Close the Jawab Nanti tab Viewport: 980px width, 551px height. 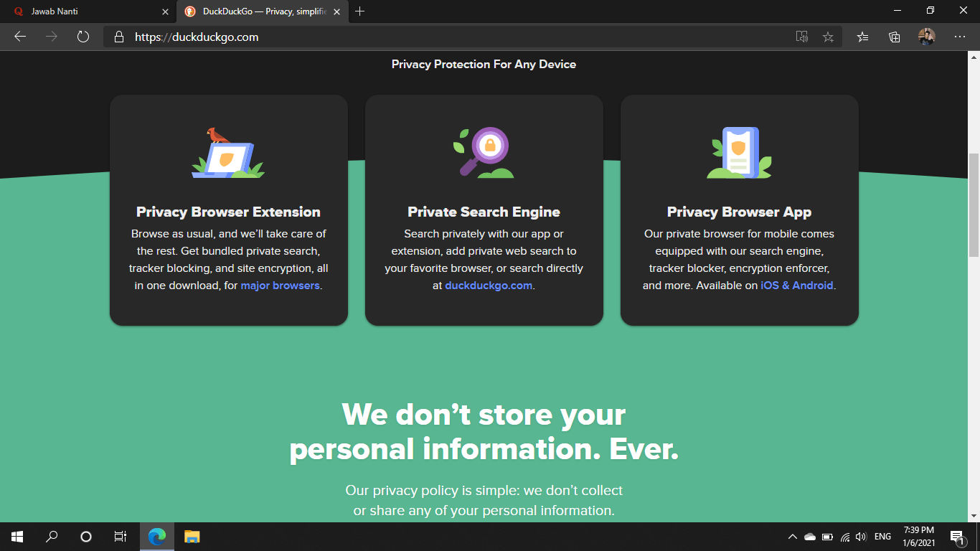[165, 11]
